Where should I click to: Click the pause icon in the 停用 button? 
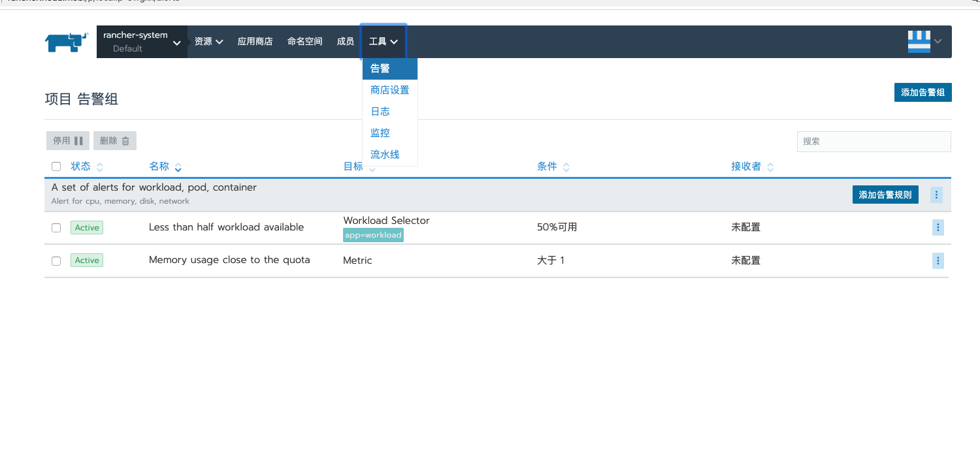(x=77, y=140)
